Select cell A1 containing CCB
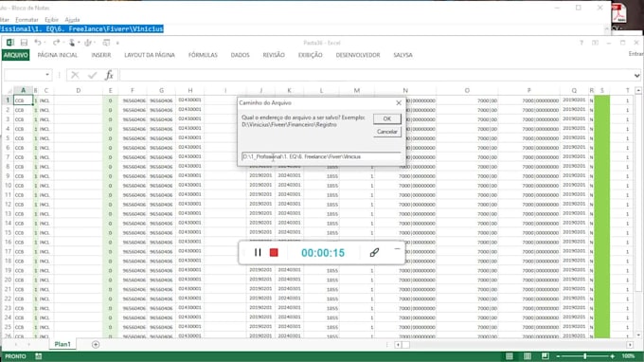Viewport: 644px width, 362px height. click(23, 100)
